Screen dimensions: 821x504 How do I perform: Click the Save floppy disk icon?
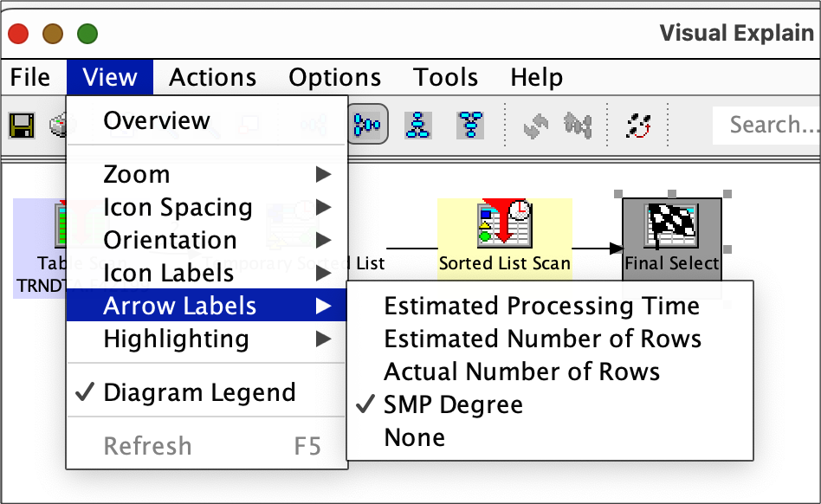coord(21,126)
